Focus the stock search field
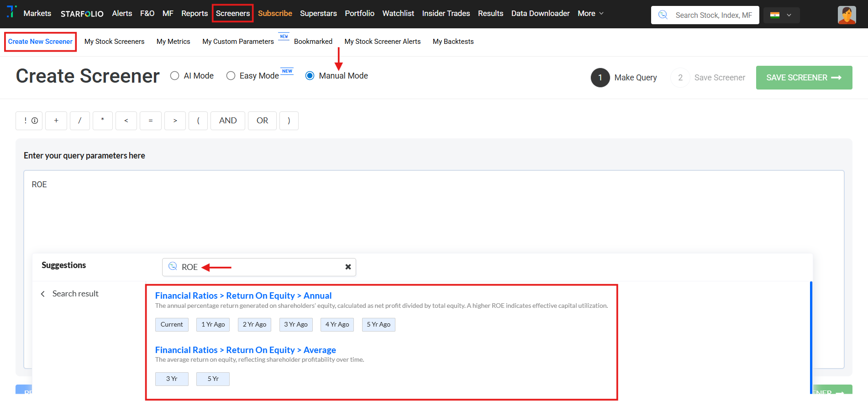The width and height of the screenshot is (868, 401). [705, 15]
